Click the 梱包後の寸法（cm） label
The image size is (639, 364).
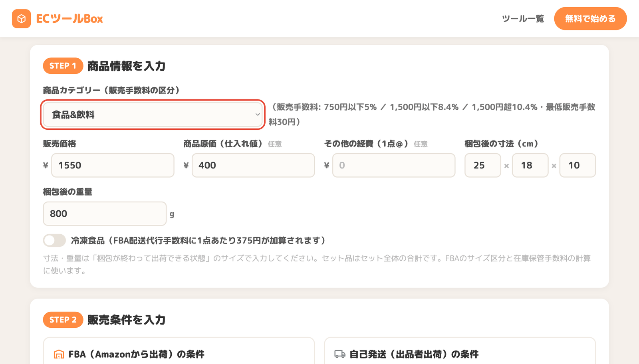pos(502,144)
